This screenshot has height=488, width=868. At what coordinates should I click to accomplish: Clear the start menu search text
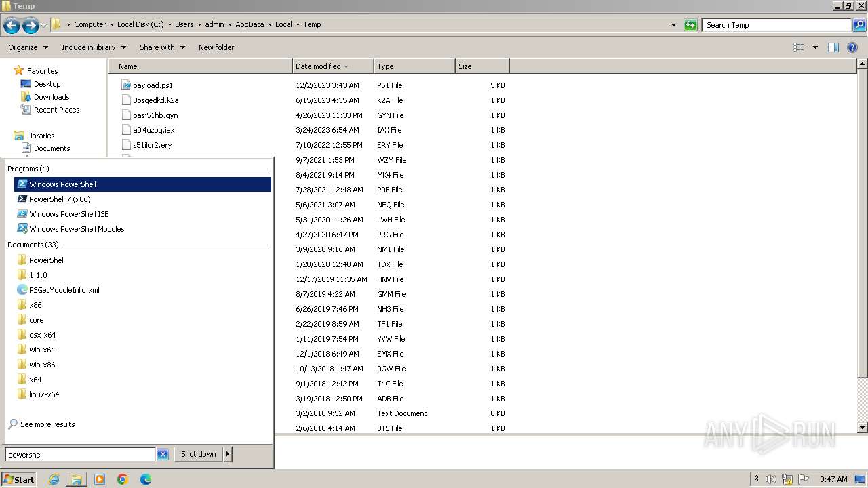pyautogui.click(x=163, y=455)
